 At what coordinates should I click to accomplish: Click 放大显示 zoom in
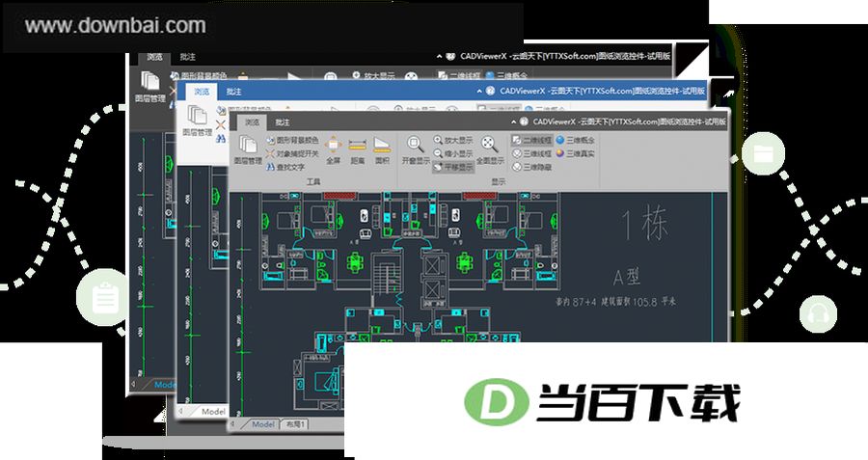[453, 141]
